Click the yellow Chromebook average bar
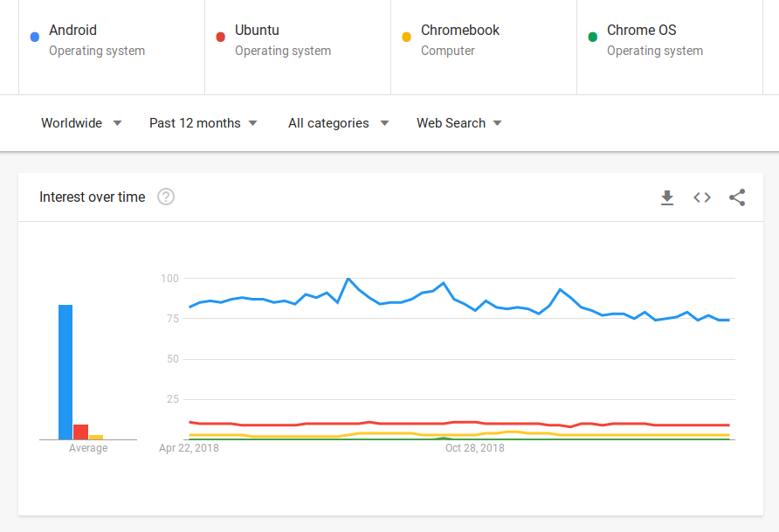Screen dimensions: 779x532 pos(94,436)
